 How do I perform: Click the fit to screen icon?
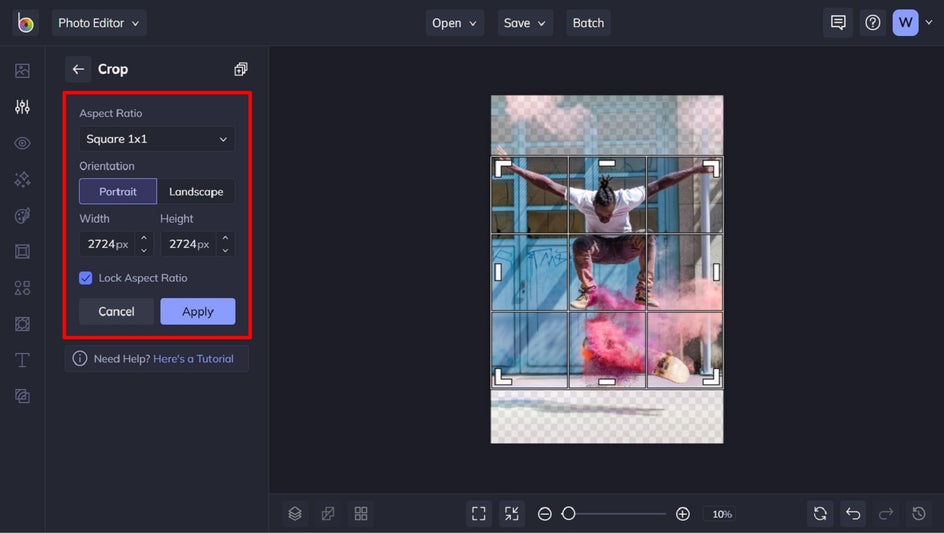[x=479, y=513]
